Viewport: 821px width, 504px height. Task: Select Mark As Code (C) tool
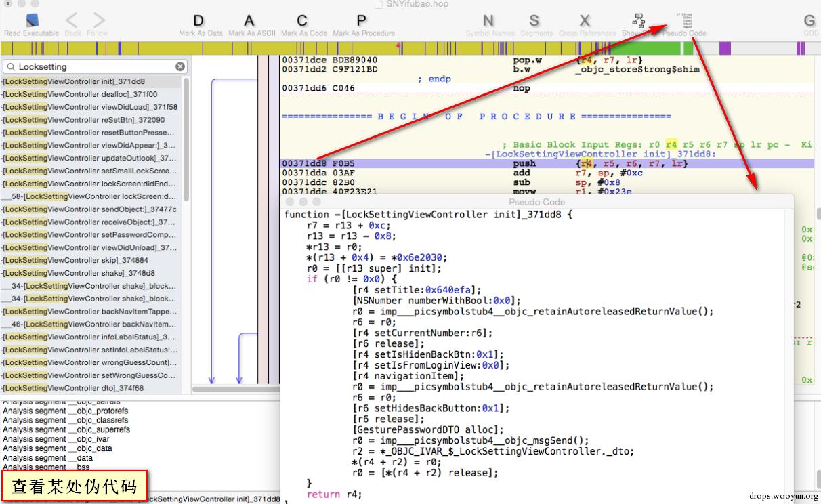[302, 21]
